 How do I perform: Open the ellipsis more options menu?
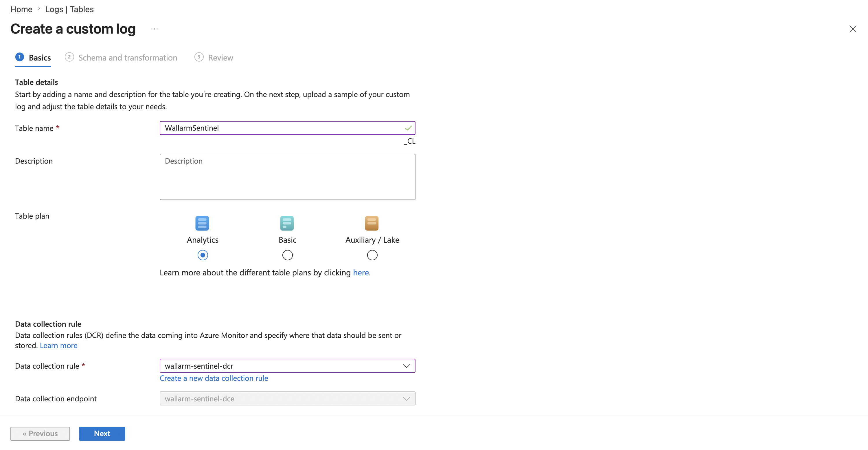pyautogui.click(x=154, y=29)
